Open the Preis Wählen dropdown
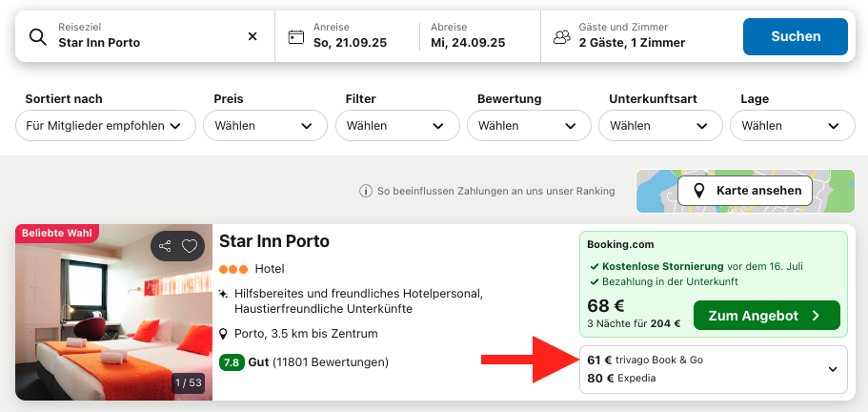 [x=265, y=126]
